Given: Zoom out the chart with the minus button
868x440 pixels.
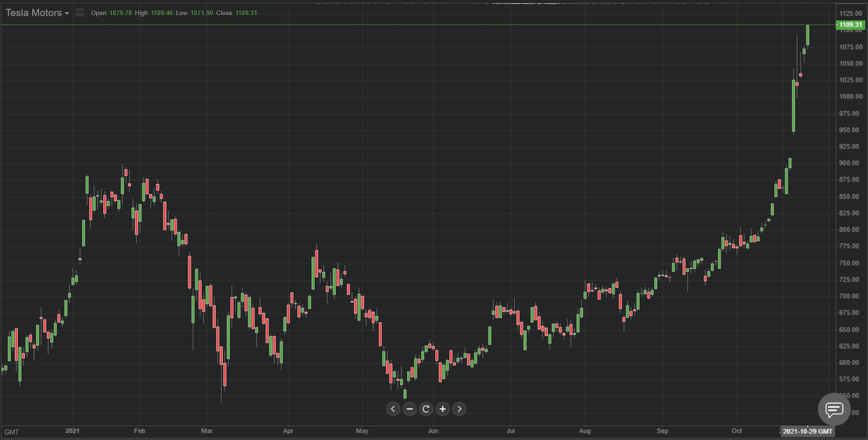Looking at the screenshot, I should (x=410, y=409).
